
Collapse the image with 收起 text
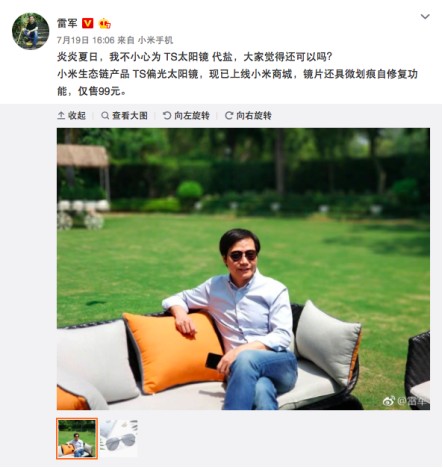pyautogui.click(x=77, y=116)
